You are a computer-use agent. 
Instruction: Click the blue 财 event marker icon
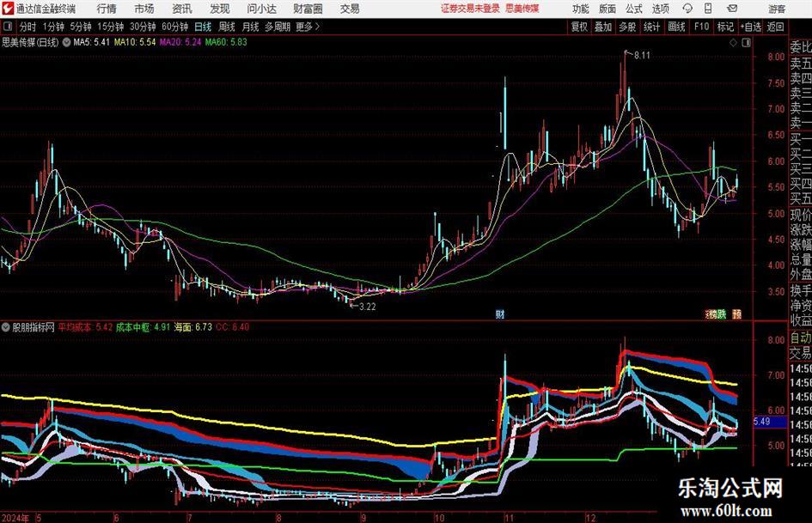500,314
